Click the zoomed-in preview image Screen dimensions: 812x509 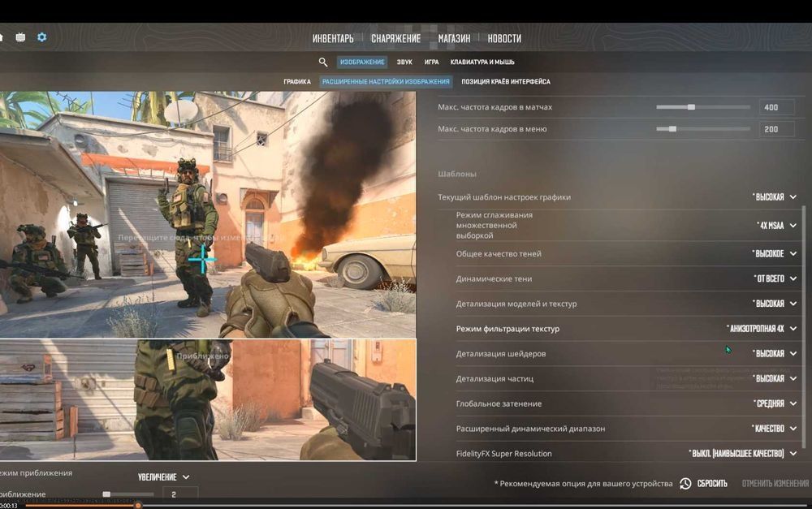(x=208, y=399)
